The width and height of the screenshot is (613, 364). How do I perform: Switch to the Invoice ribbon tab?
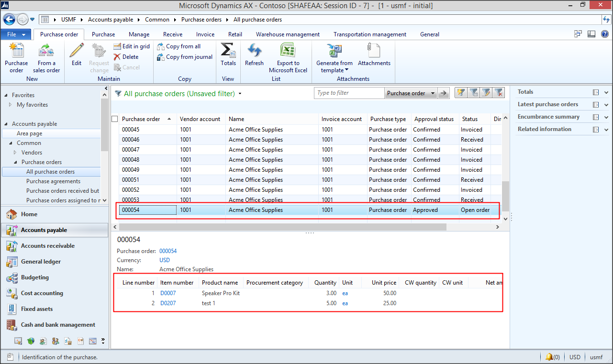point(205,34)
